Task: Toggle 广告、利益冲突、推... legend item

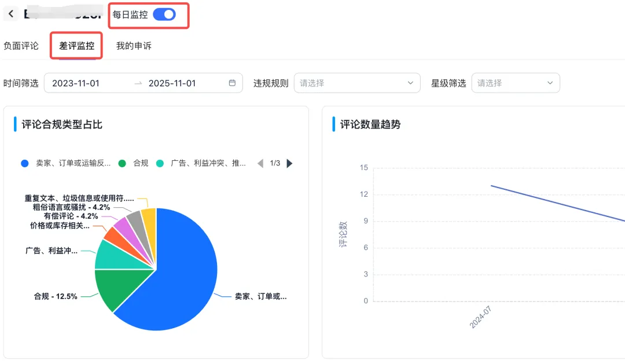Action: (x=201, y=163)
